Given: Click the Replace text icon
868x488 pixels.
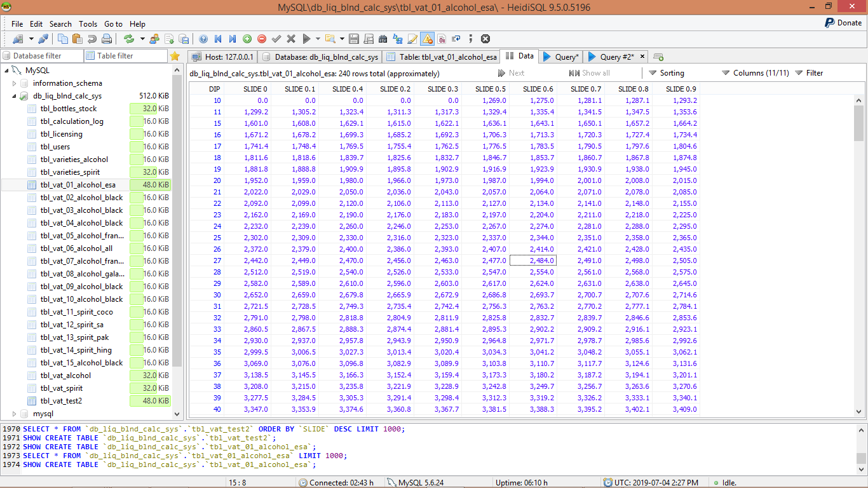Looking at the screenshot, I should pyautogui.click(x=398, y=39).
